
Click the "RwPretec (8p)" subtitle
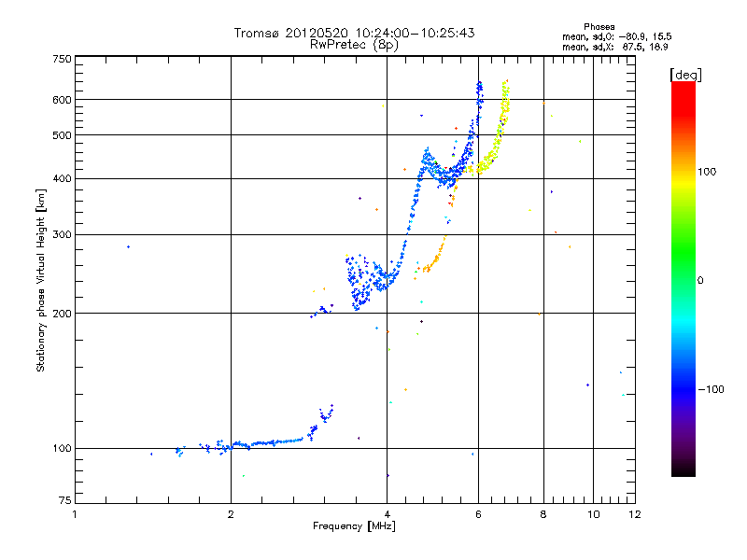point(354,45)
